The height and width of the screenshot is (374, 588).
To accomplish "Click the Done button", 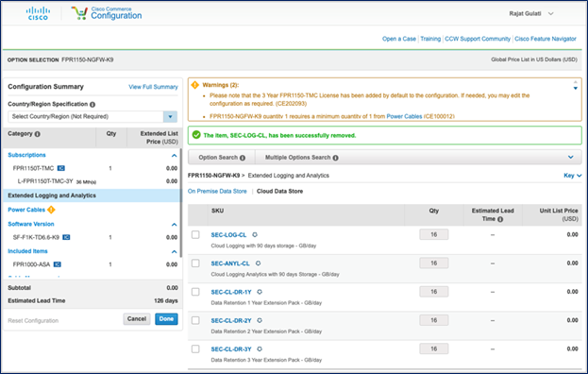I will tap(166, 319).
